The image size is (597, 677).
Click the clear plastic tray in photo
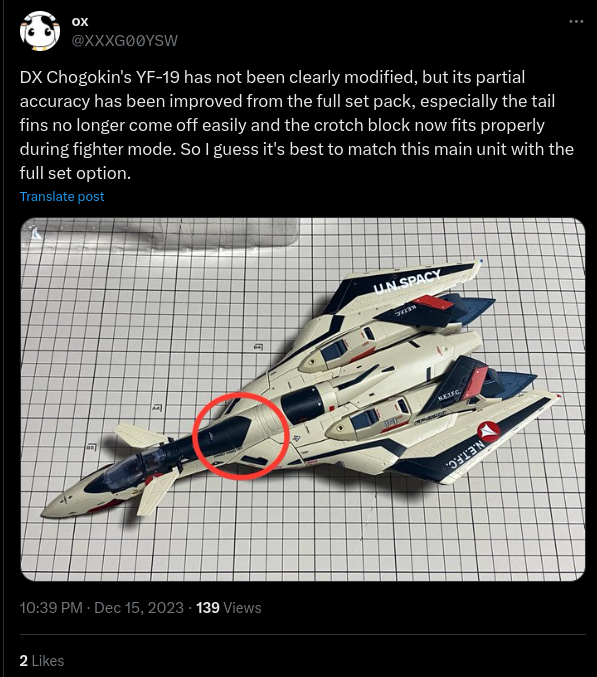click(x=160, y=234)
